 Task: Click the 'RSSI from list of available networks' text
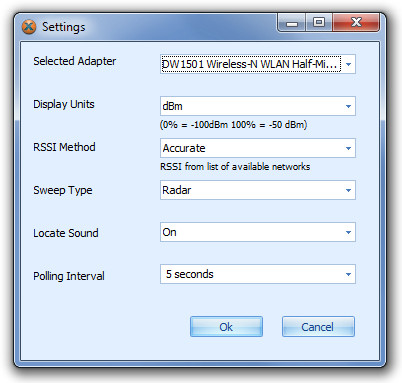pyautogui.click(x=235, y=166)
